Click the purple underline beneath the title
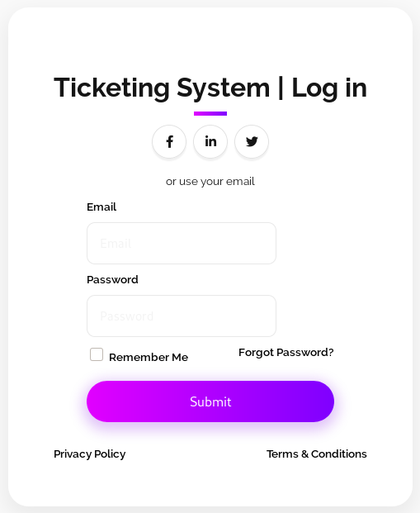The image size is (420, 513). [x=210, y=113]
